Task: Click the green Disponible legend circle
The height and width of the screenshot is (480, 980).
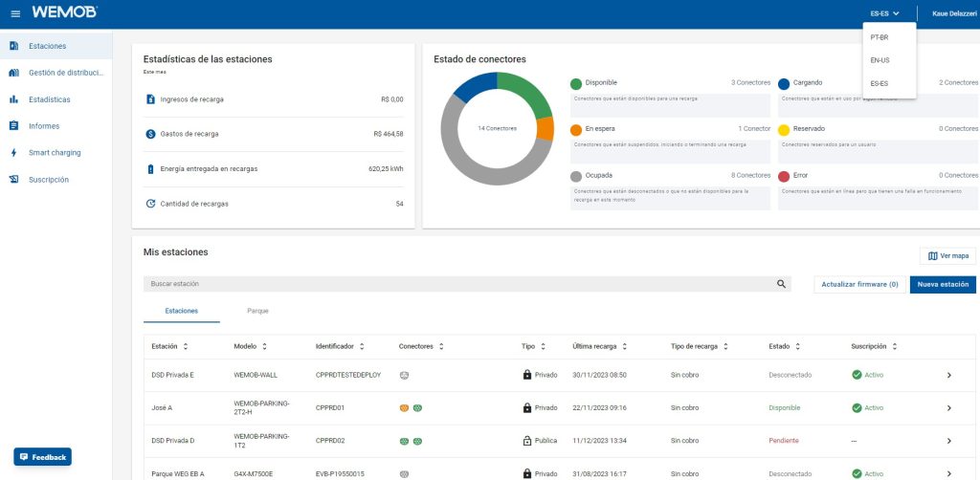Action: coord(576,83)
